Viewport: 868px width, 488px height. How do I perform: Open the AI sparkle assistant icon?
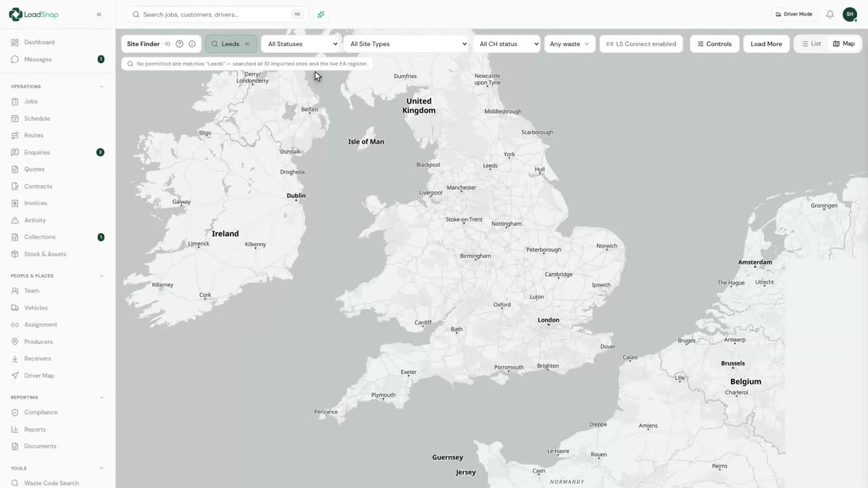321,14
